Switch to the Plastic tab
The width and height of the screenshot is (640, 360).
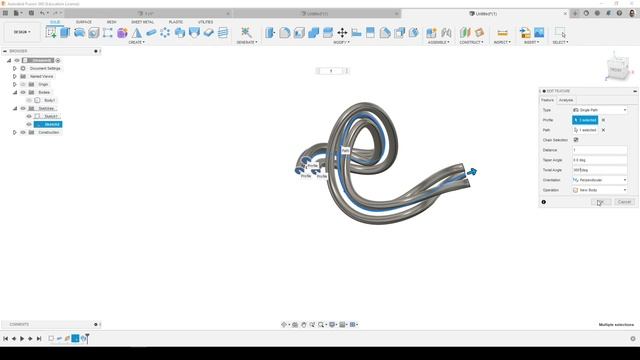[x=176, y=22]
